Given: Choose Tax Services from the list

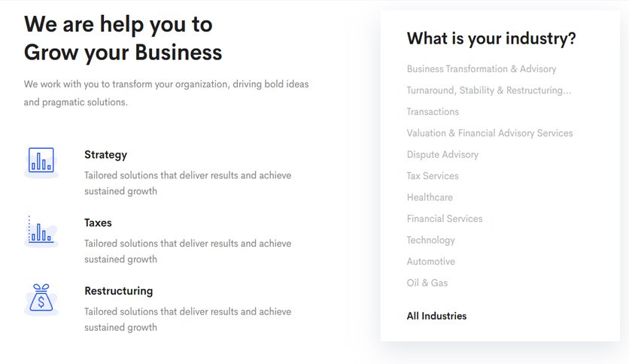Looking at the screenshot, I should coord(433,176).
